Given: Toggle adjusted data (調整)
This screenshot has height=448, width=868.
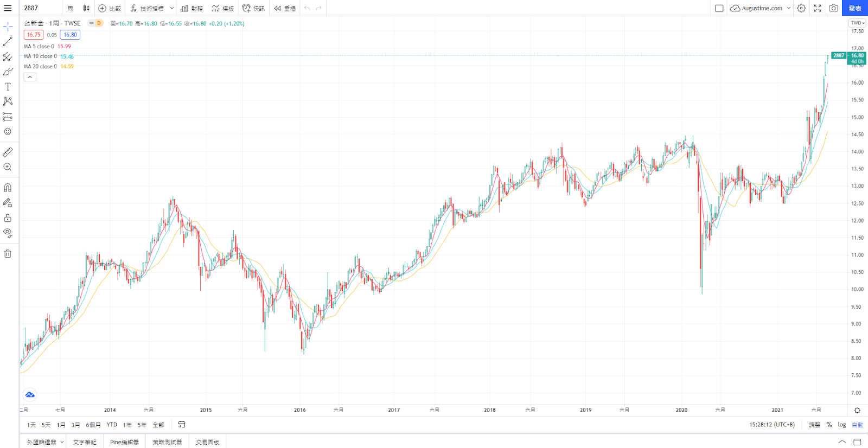Looking at the screenshot, I should point(815,425).
